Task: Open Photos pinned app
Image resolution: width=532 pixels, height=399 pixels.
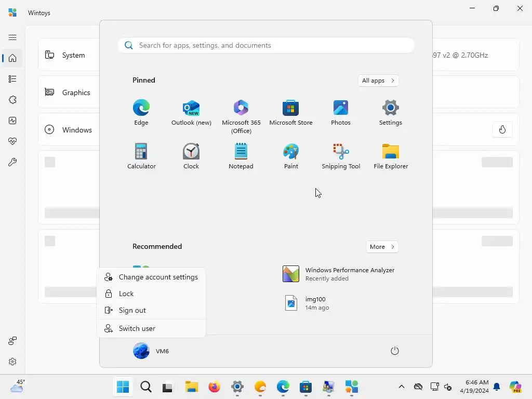Action: (341, 113)
